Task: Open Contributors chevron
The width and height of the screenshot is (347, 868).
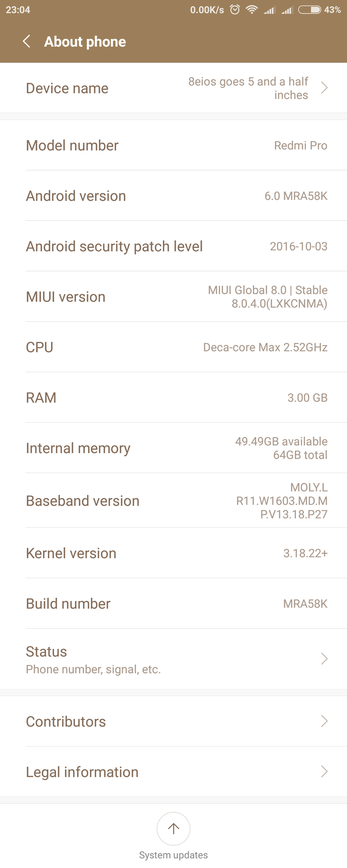Action: (x=324, y=721)
